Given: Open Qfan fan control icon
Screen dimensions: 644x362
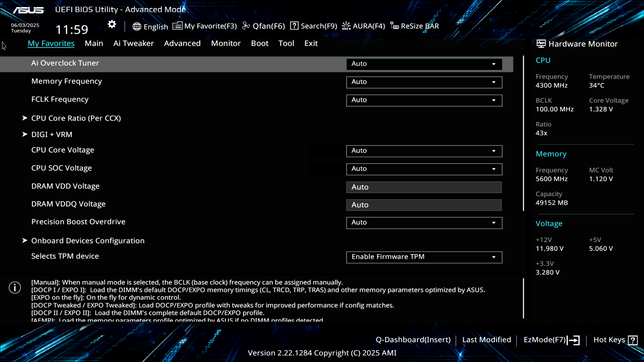Looking at the screenshot, I should (246, 26).
